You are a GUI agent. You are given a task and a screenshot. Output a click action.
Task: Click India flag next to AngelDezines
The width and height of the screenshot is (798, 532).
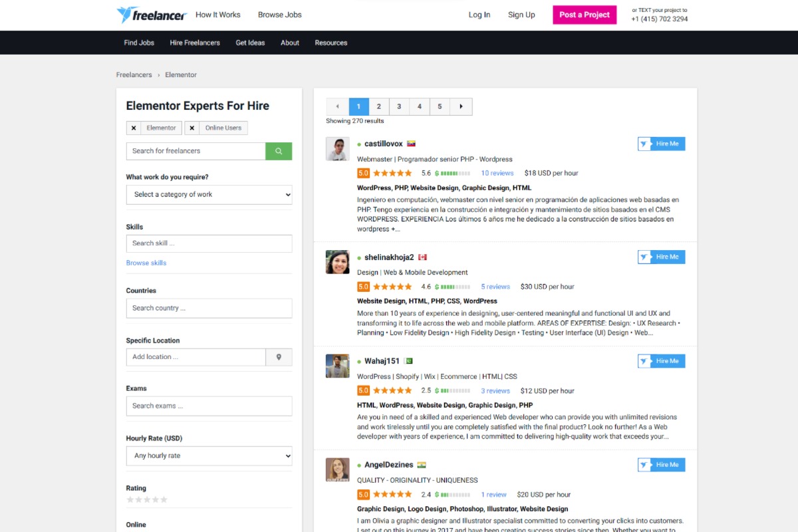click(x=422, y=465)
